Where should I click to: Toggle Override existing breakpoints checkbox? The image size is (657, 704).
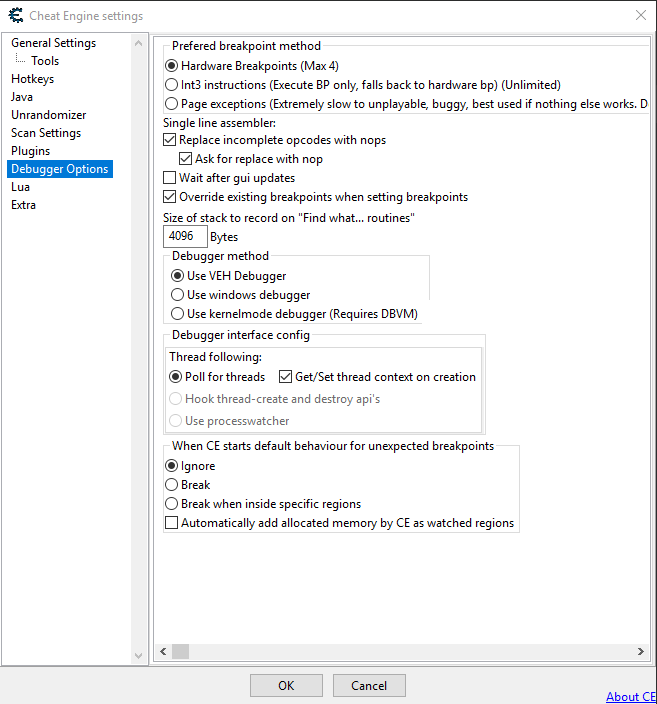pos(169,197)
